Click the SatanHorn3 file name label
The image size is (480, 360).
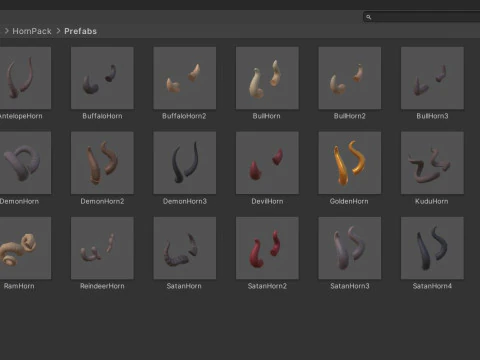pyautogui.click(x=350, y=286)
